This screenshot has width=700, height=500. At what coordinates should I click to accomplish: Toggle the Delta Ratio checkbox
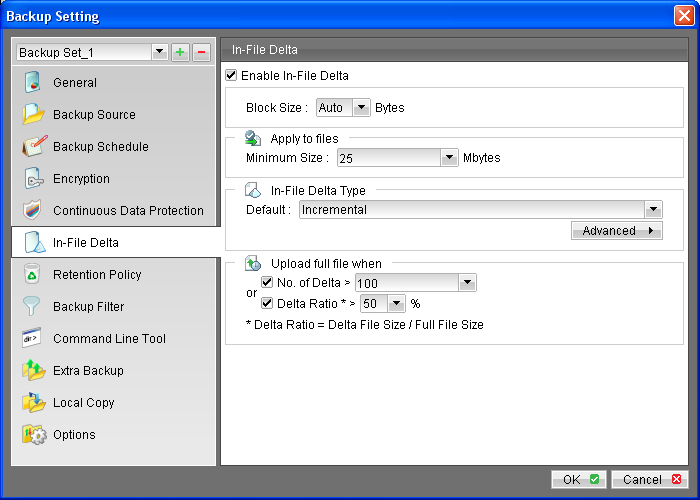pyautogui.click(x=267, y=303)
